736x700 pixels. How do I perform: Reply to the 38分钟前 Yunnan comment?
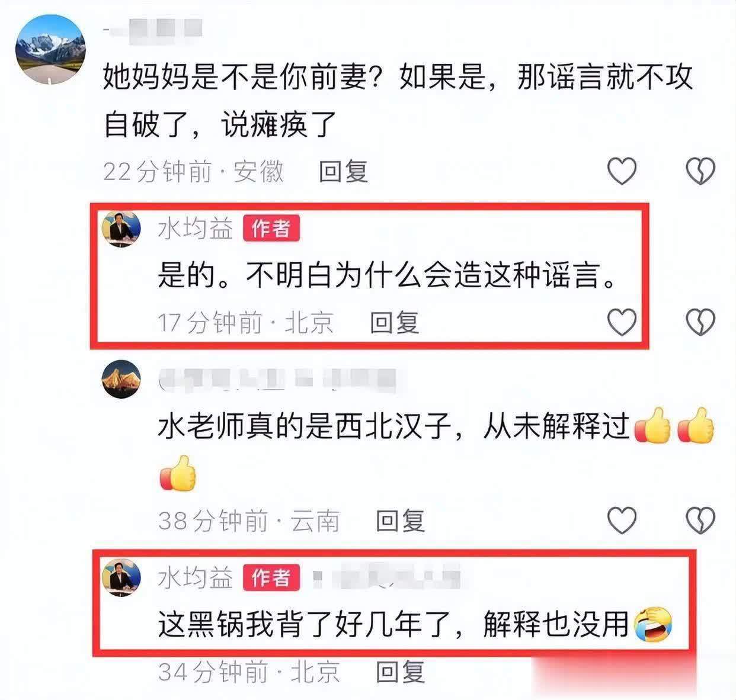tap(401, 521)
